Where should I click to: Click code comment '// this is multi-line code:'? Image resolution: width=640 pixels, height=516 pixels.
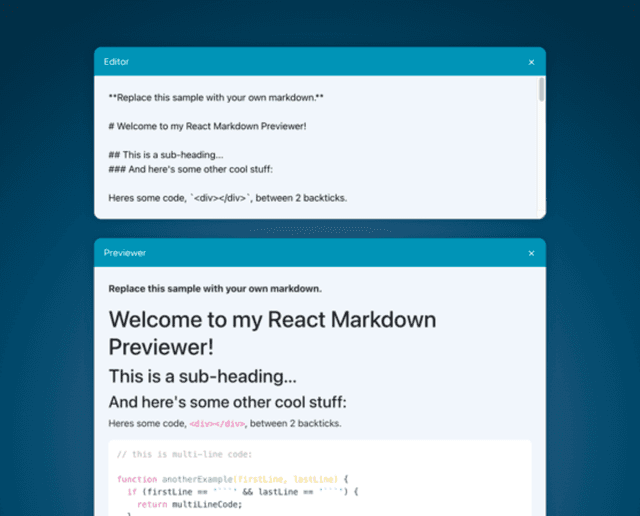coord(184,454)
